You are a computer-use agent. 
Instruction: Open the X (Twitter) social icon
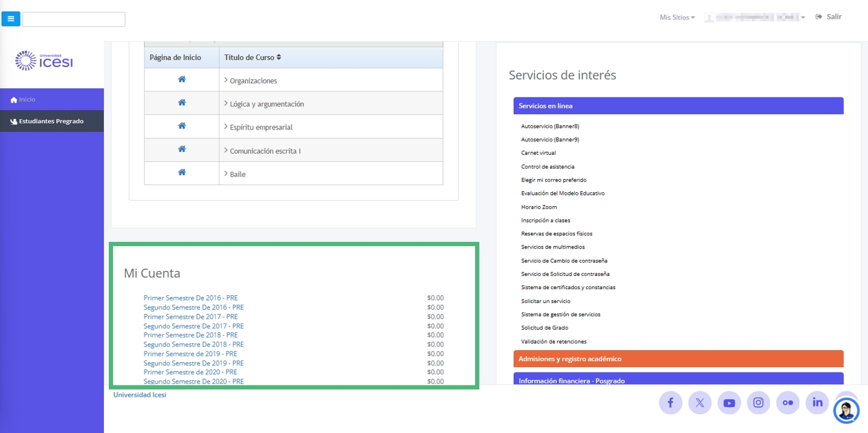700,403
